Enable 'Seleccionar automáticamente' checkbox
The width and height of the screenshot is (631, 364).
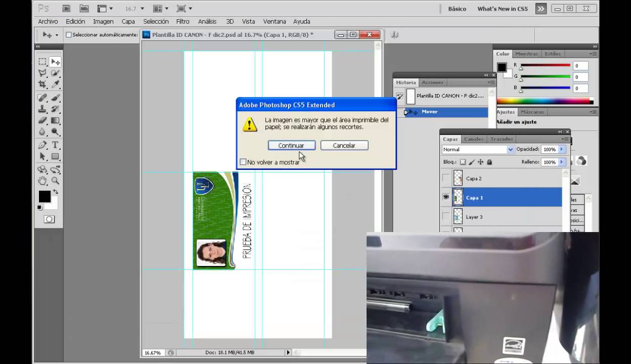click(x=69, y=35)
